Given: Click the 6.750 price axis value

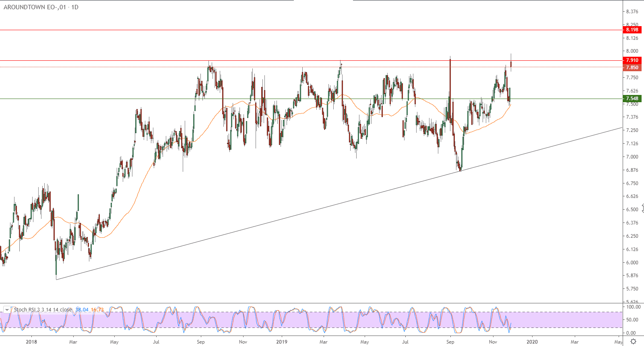Looking at the screenshot, I should point(632,183).
